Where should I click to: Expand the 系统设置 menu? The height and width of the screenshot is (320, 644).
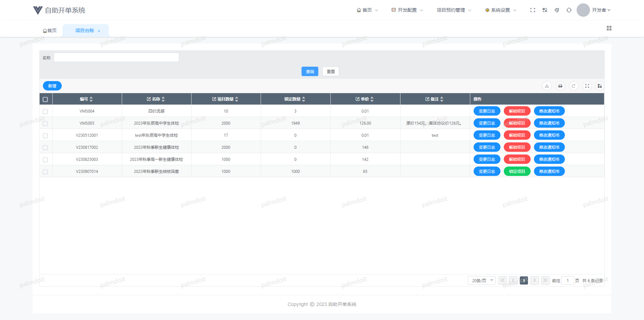click(500, 10)
